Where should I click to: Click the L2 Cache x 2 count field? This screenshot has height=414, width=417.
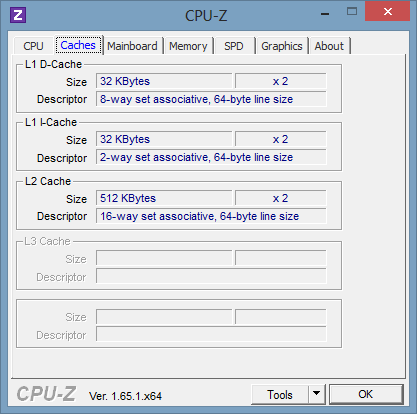pyautogui.click(x=281, y=198)
